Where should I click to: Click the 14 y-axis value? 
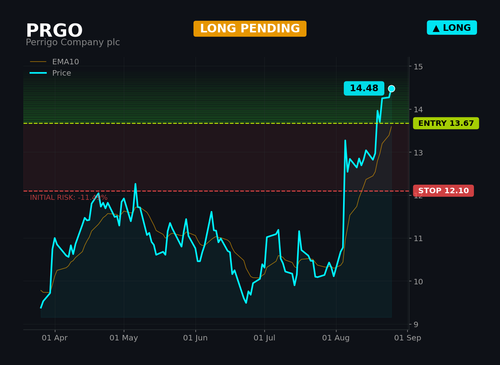coord(418,110)
